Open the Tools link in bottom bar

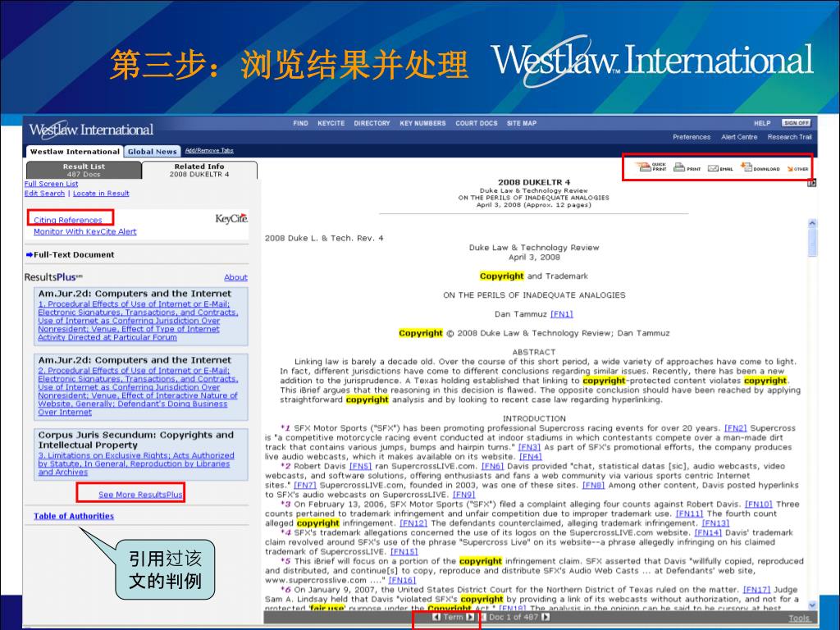pyautogui.click(x=799, y=618)
